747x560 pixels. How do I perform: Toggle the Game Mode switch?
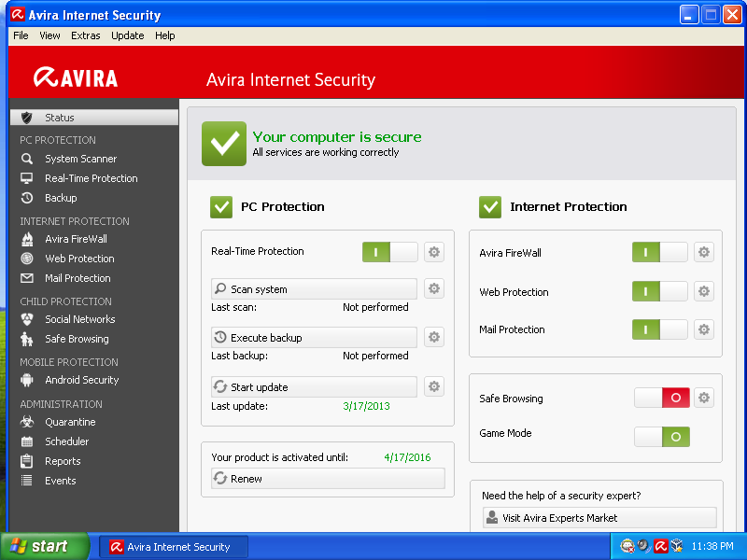tap(662, 437)
